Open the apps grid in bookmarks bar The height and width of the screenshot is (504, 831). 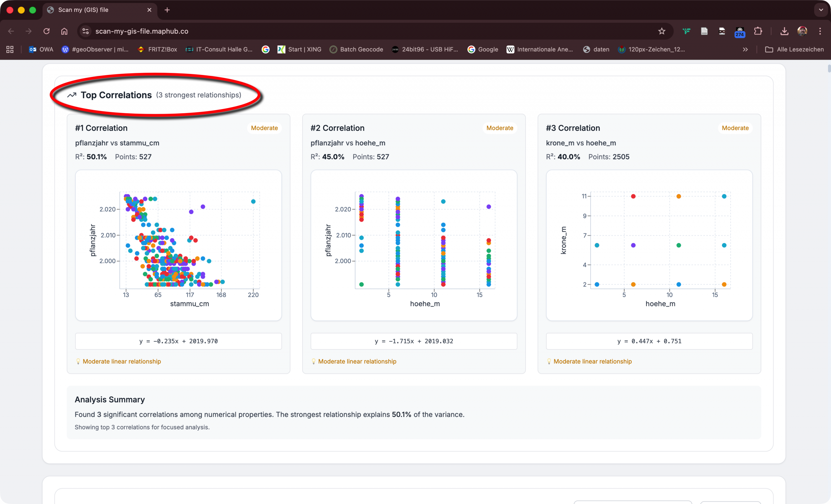pos(10,49)
